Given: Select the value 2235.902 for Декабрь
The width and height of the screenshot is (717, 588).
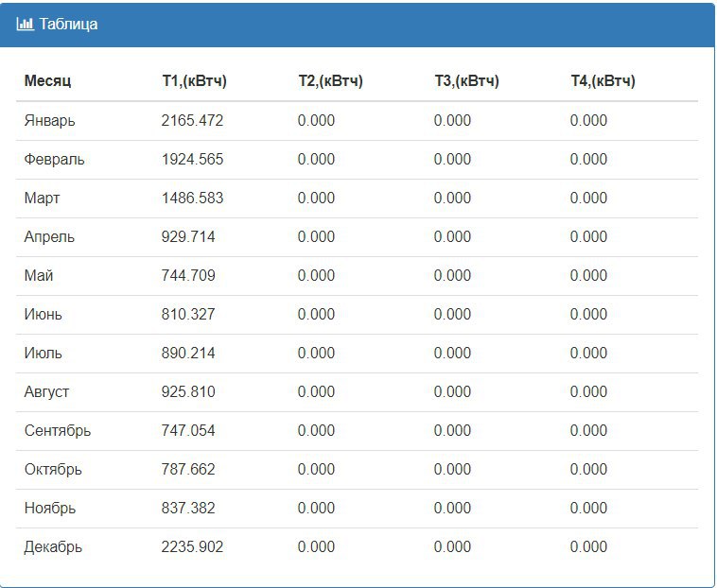Looking at the screenshot, I should pos(192,547).
